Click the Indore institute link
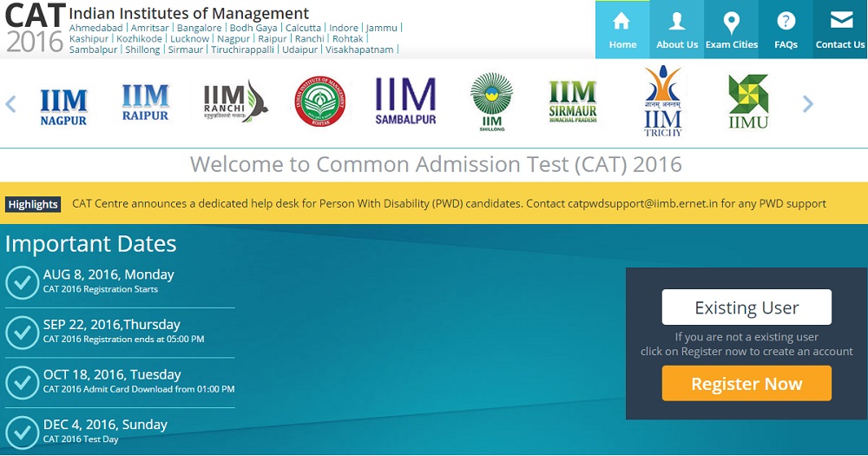This screenshot has width=868, height=456. [x=344, y=28]
